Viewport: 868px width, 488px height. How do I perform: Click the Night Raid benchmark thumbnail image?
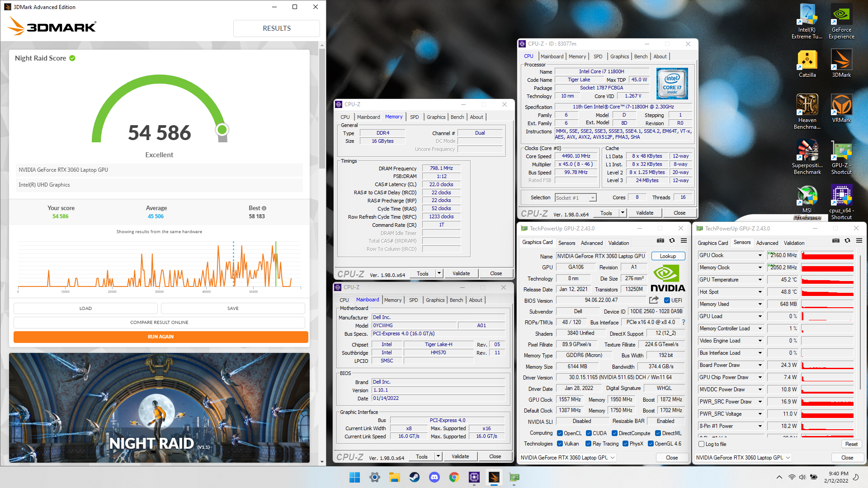(x=159, y=408)
